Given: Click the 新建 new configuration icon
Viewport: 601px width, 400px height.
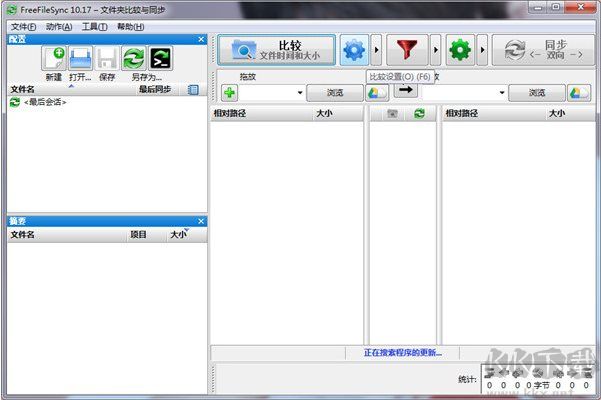Looking at the screenshot, I should (54, 58).
